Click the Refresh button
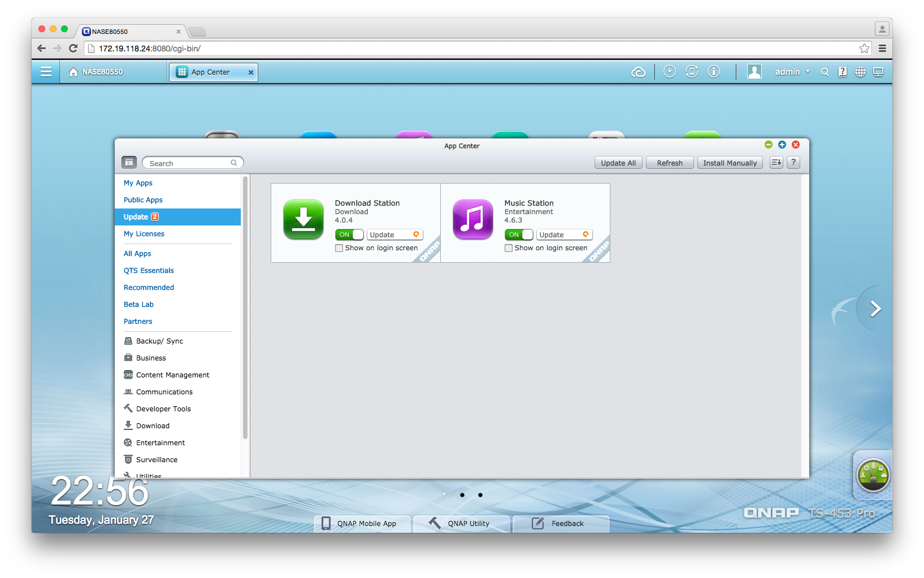Screen dimensions: 924x578 pyautogui.click(x=670, y=163)
